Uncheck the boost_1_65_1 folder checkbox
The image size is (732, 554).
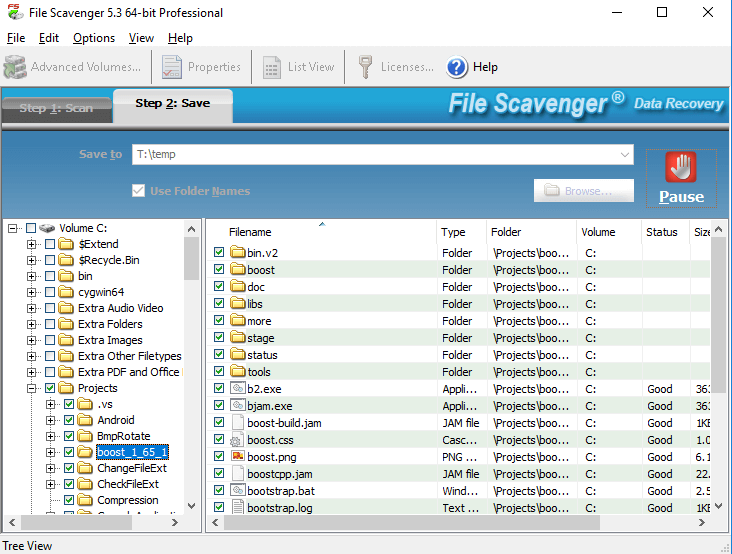click(69, 452)
